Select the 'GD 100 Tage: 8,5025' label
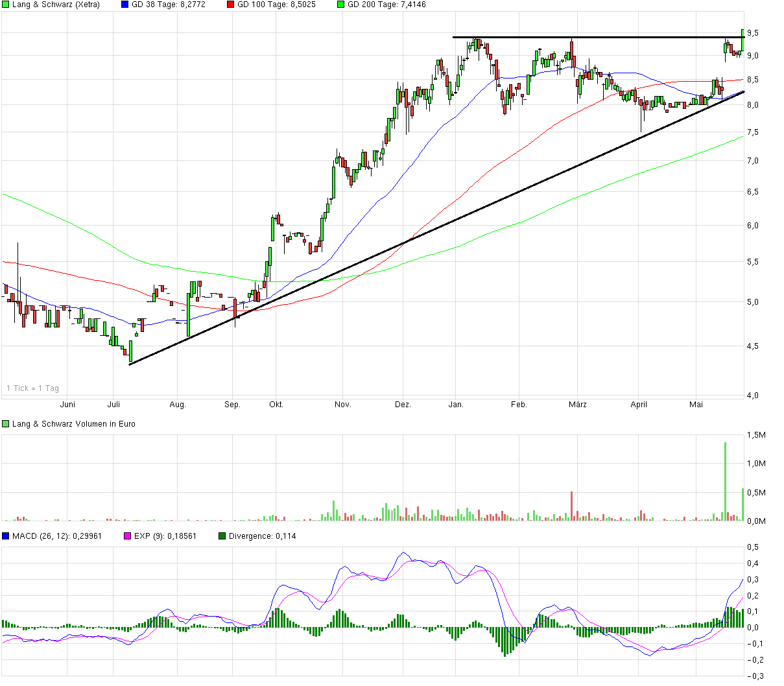 pos(276,5)
